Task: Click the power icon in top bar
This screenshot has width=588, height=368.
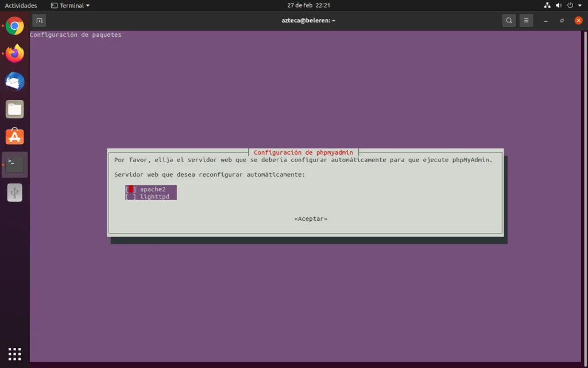Action: (x=570, y=5)
